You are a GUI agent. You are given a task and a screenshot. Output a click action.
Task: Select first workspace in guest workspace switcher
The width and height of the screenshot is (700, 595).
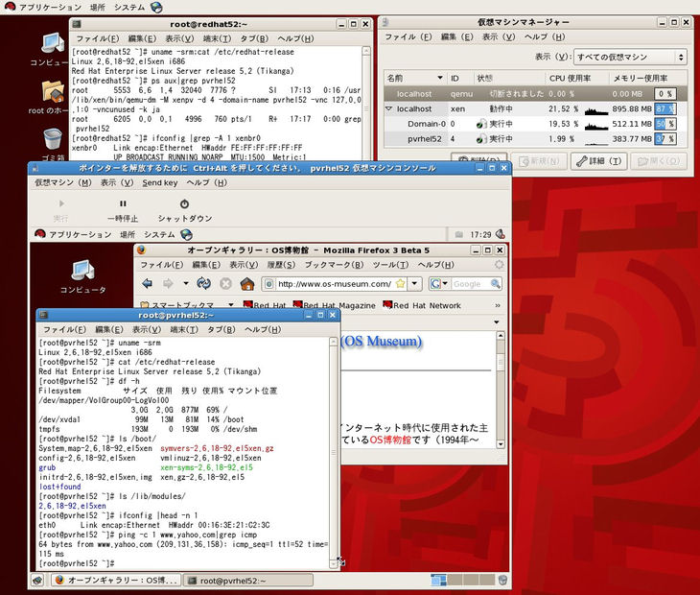[438, 580]
